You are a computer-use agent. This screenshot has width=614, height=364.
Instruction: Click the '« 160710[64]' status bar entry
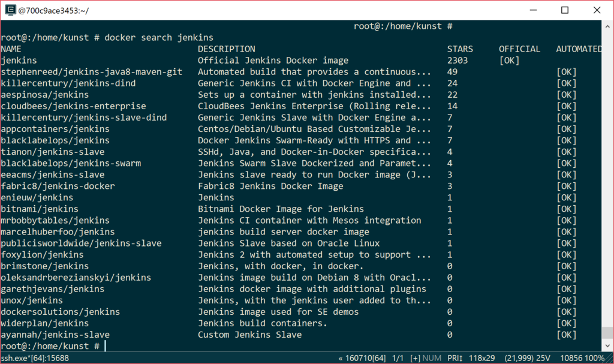tap(362, 358)
